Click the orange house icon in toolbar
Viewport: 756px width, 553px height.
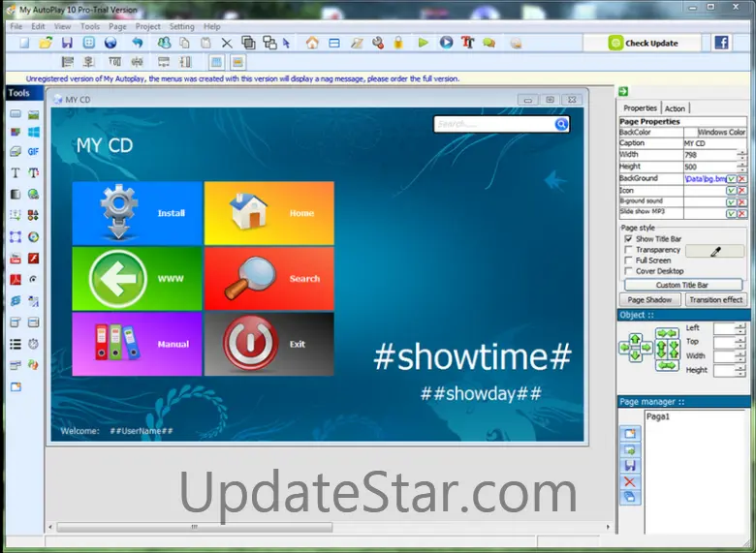click(312, 43)
